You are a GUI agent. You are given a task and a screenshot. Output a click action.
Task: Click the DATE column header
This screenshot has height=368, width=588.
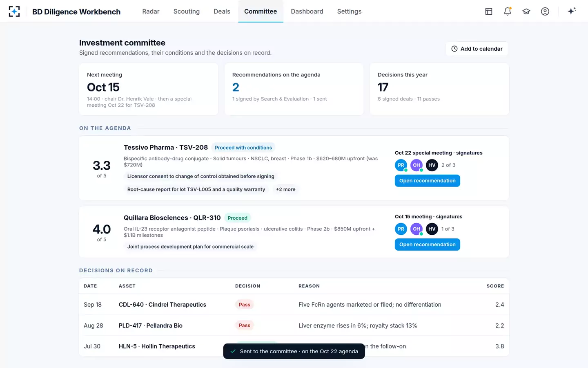coord(90,286)
